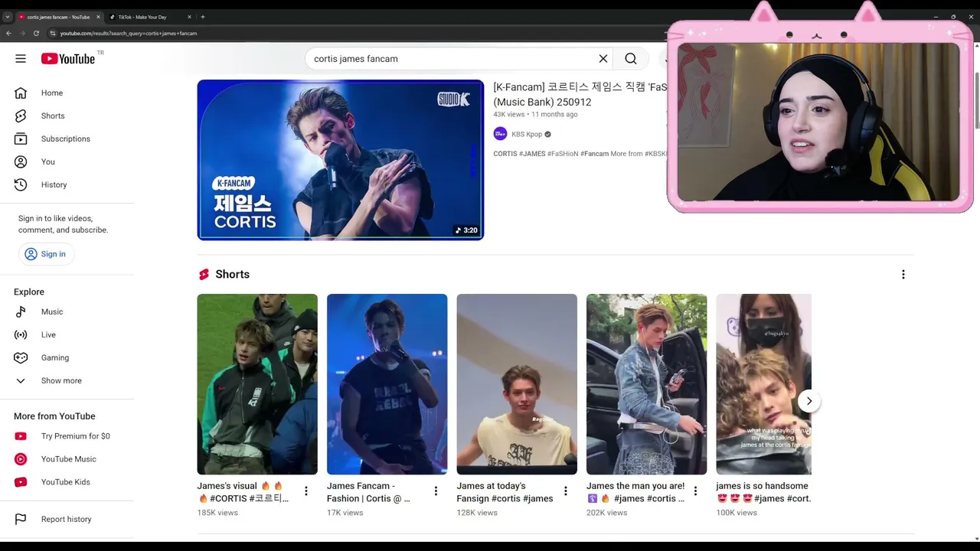980x551 pixels.
Task: Open a new browser tab
Action: (203, 17)
